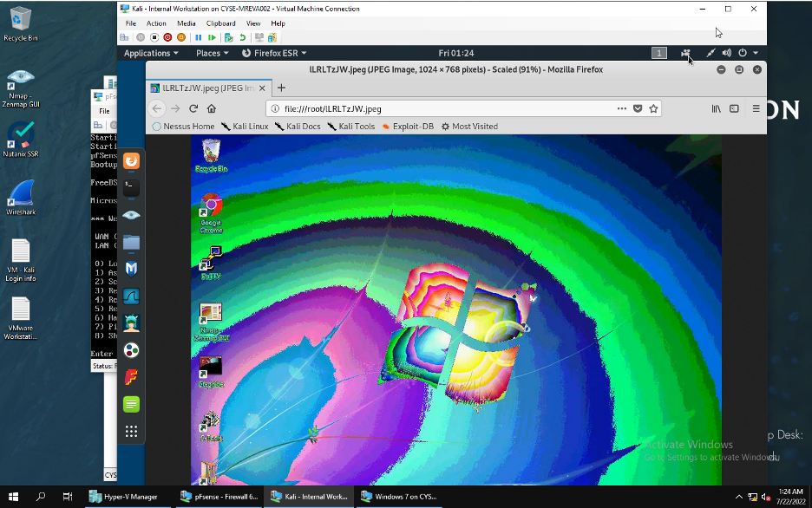Open Firefox from the Kali dock
The height and width of the screenshot is (508, 812).
[131, 161]
